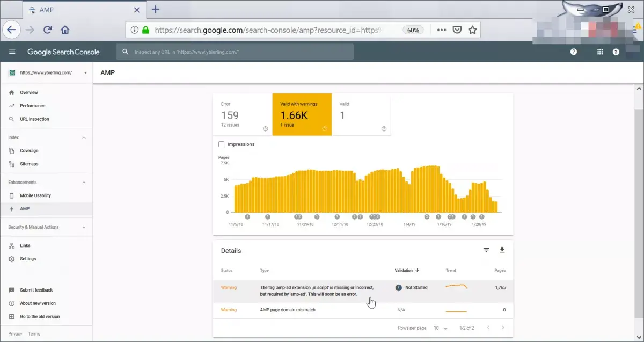Sort by the Validation column
644x342 pixels.
click(407, 270)
